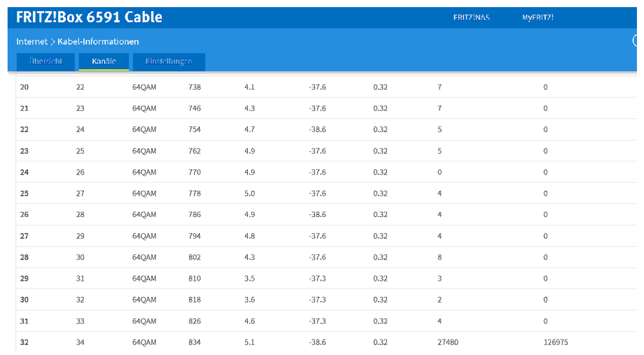The height and width of the screenshot is (355, 644).
Task: Click frequency value 746
Action: coord(195,108)
